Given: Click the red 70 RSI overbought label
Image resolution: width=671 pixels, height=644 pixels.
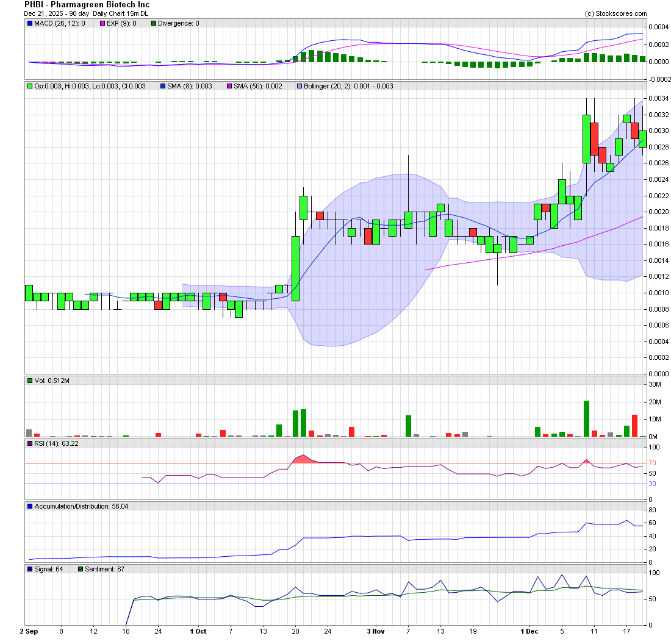Looking at the screenshot, I should pyautogui.click(x=652, y=463).
